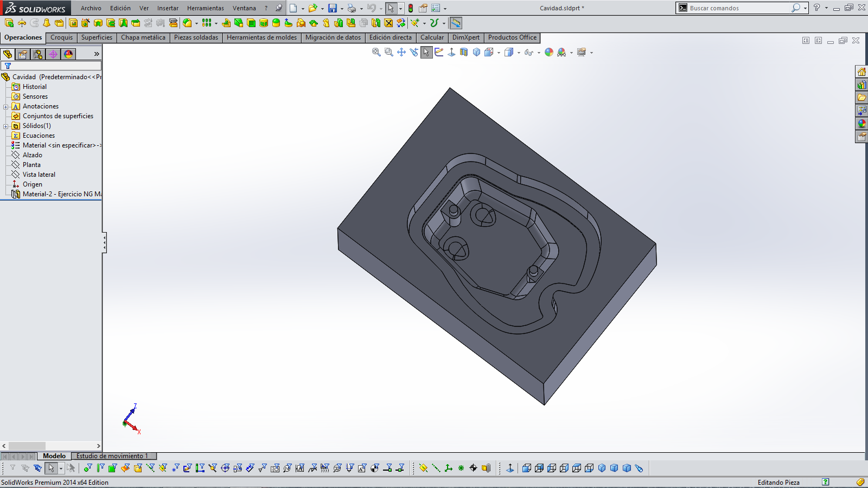This screenshot has width=868, height=488.
Task: Open the DimXpertManager tab
Action: tap(53, 54)
